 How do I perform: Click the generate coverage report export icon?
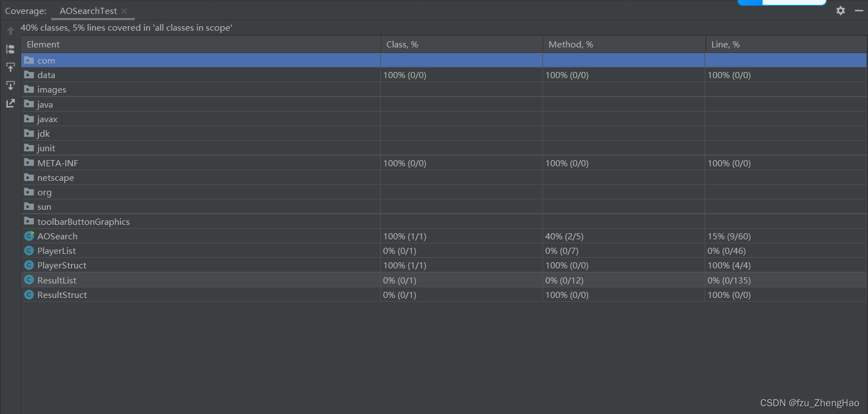click(x=11, y=103)
